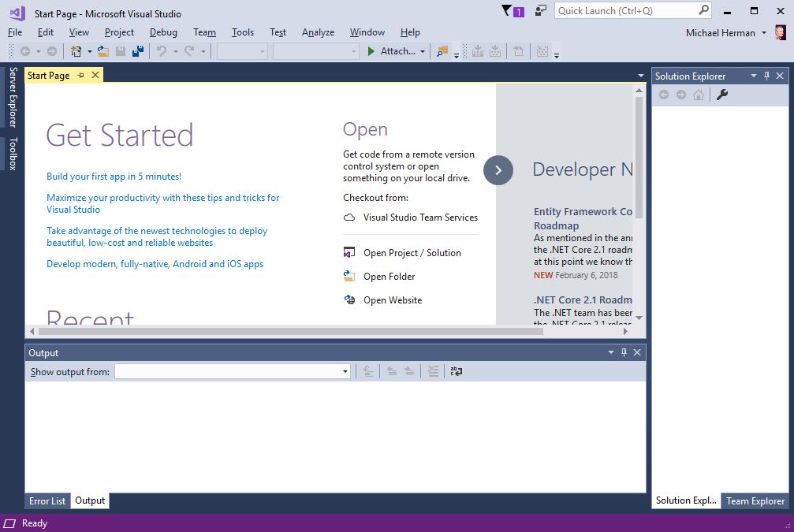Expand the Server Explorer side tab
The width and height of the screenshot is (794, 532).
(x=13, y=97)
